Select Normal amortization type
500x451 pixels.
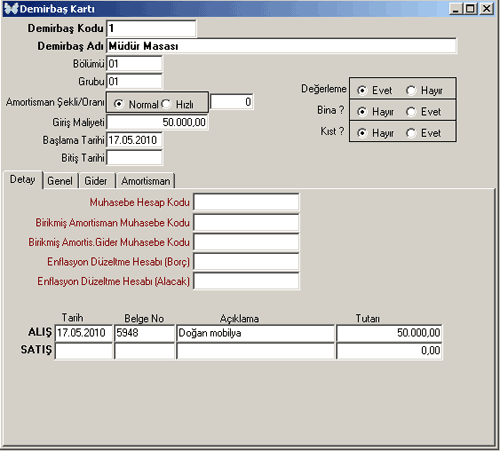[x=119, y=104]
